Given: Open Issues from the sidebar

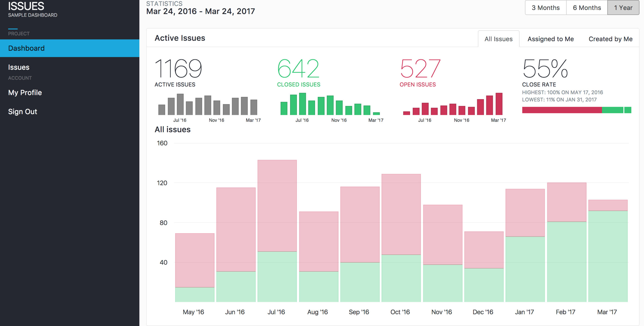Looking at the screenshot, I should (19, 67).
